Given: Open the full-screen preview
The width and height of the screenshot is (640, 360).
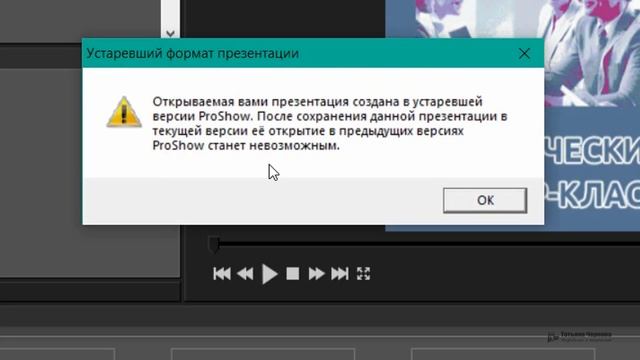Looking at the screenshot, I should coord(363,273).
